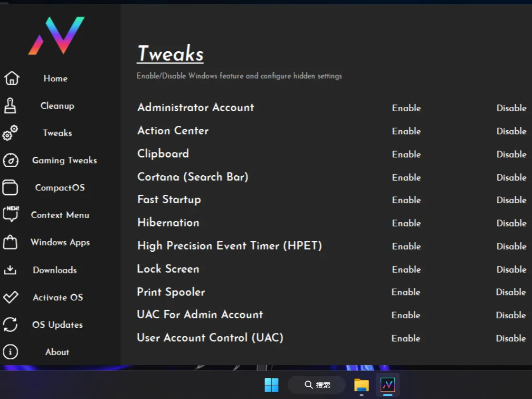Open Context Menu using the NEW speech bubble icon
Image resolution: width=532 pixels, height=399 pixels.
click(10, 215)
